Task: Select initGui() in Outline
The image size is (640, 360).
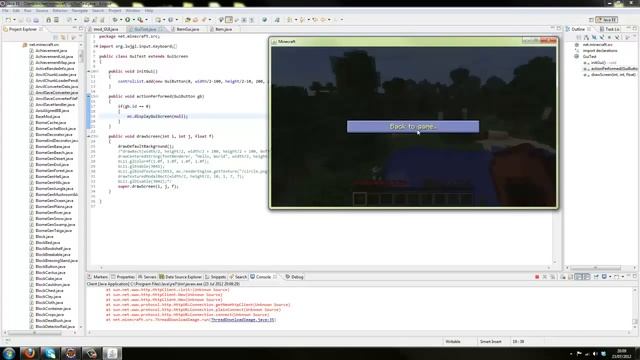Action: pos(598,63)
